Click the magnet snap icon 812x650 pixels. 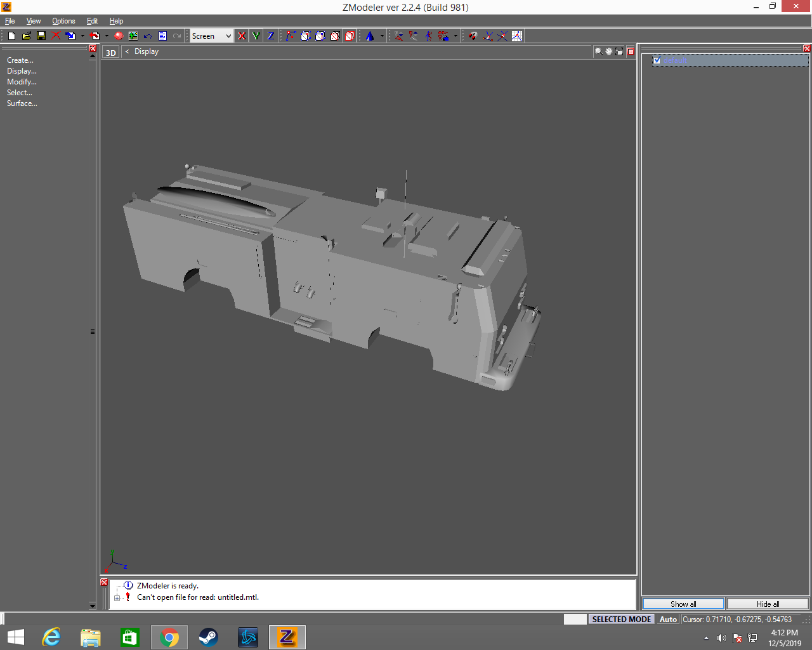(x=473, y=36)
